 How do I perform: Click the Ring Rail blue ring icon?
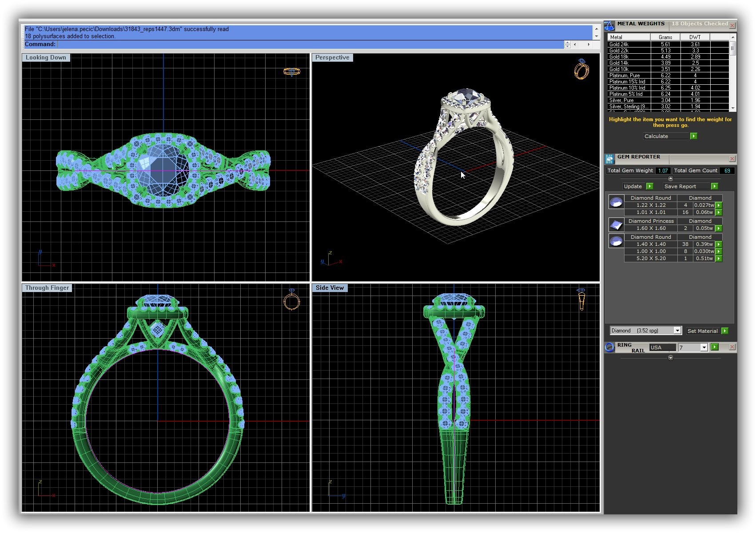[609, 347]
